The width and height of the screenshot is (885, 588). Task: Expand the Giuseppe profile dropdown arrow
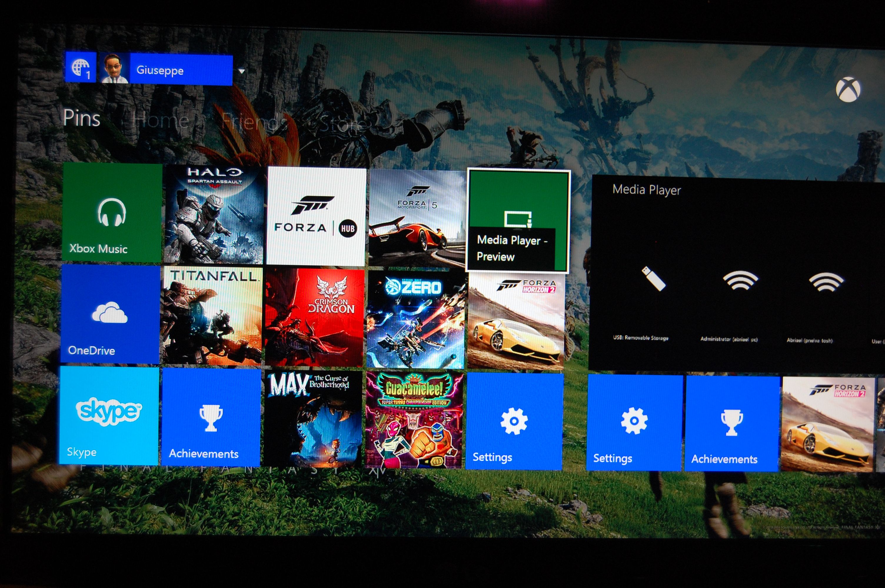(x=242, y=71)
